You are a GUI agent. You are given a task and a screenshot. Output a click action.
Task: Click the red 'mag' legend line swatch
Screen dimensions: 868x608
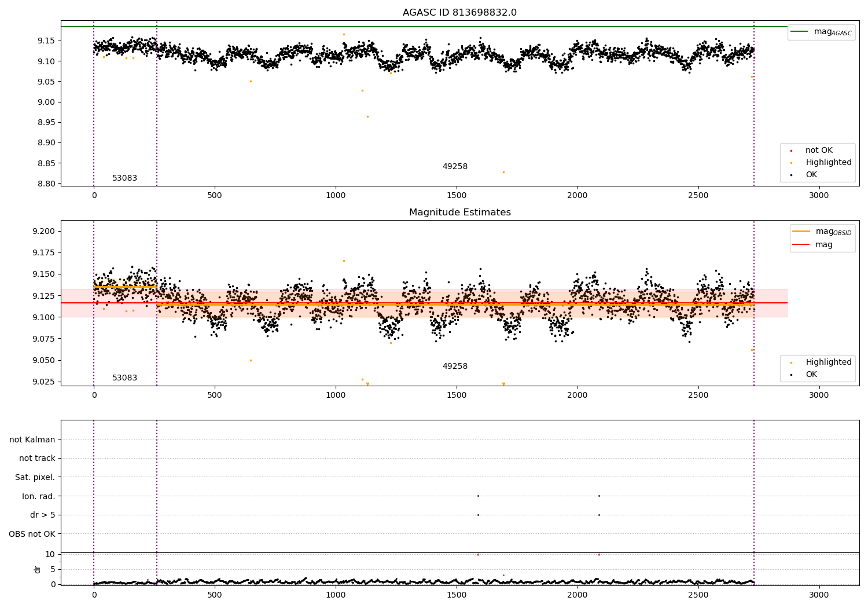801,245
